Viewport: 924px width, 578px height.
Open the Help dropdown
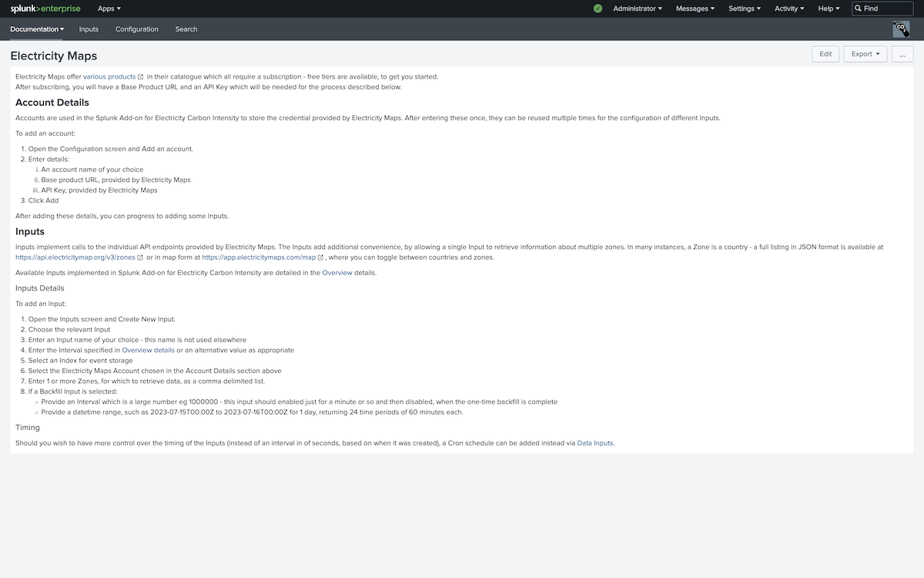(829, 8)
